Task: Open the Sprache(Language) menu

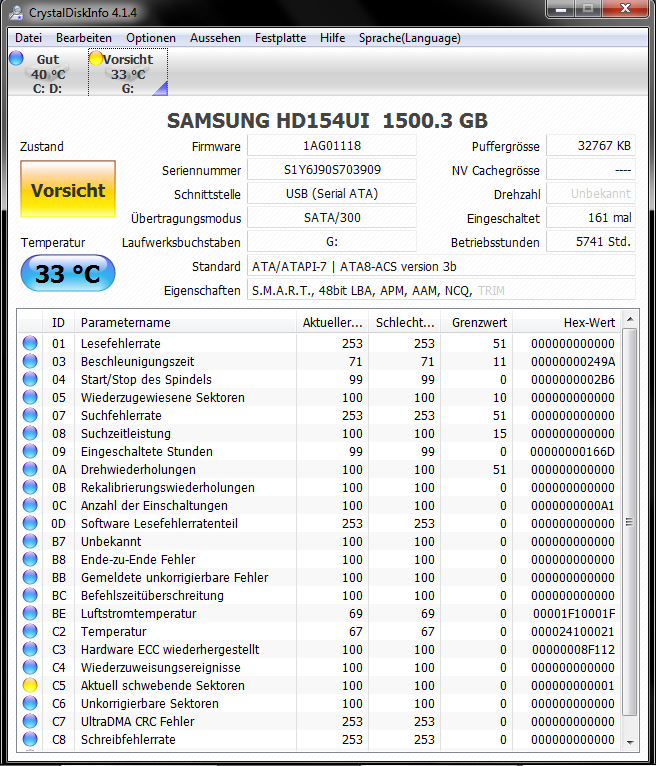Action: 409,38
